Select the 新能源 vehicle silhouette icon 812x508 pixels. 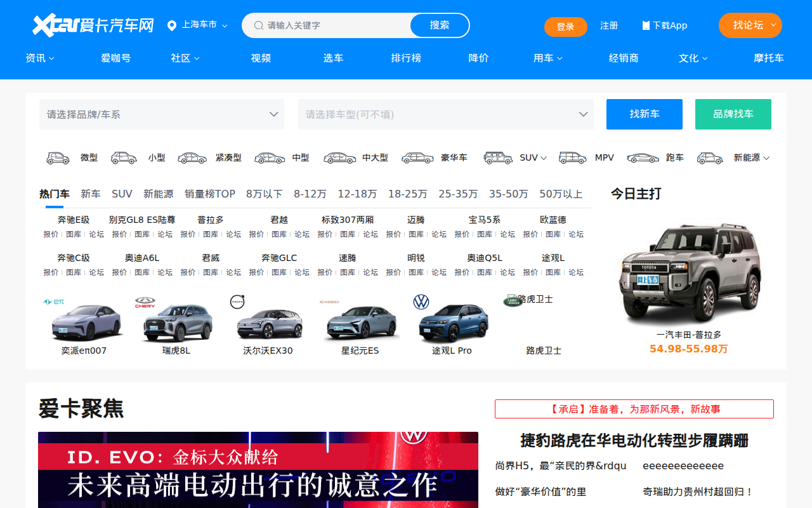[710, 157]
